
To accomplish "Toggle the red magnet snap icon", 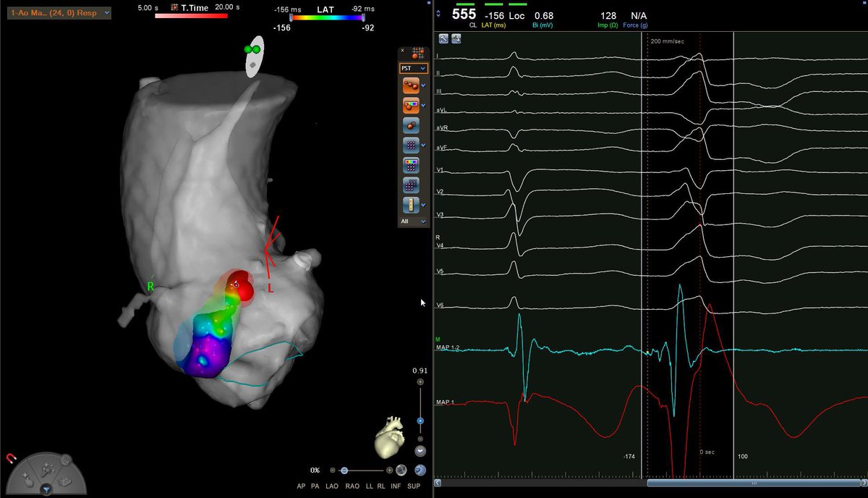I will 11,458.
